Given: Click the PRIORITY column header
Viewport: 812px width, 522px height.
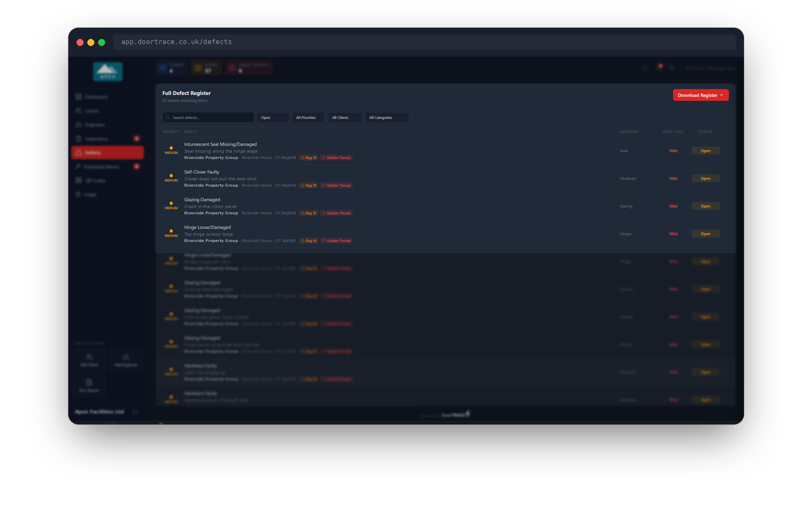Looking at the screenshot, I should tap(171, 132).
